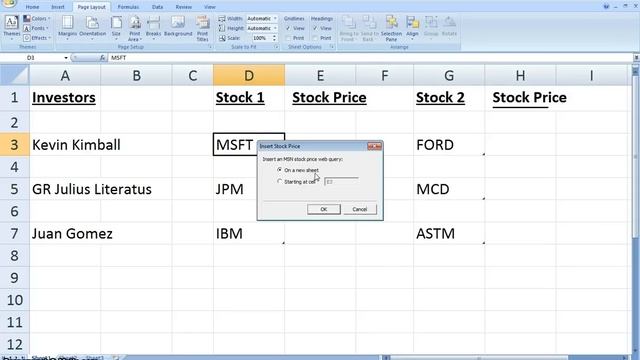Click the Group objects icon
The height and width of the screenshot is (360, 640).
(x=431, y=27)
